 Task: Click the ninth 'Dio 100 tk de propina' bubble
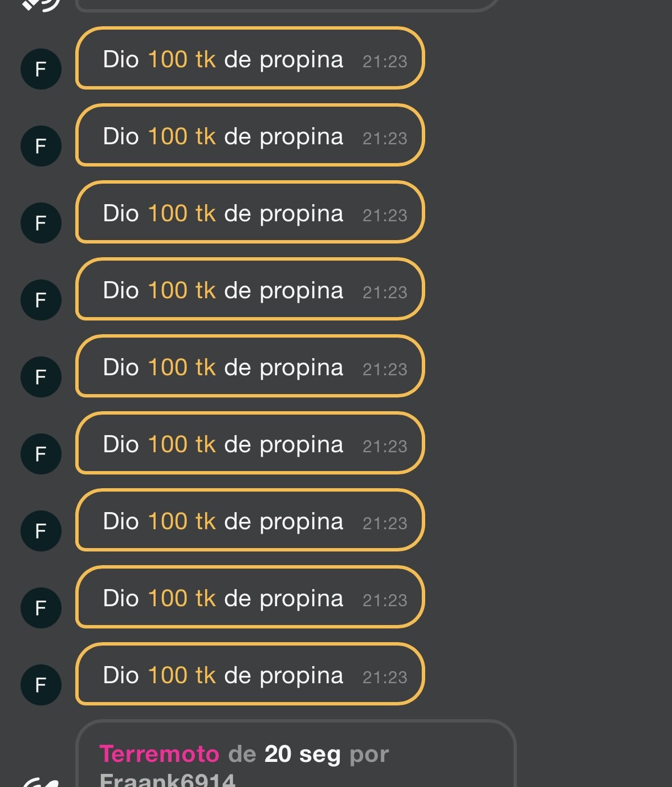(x=250, y=675)
